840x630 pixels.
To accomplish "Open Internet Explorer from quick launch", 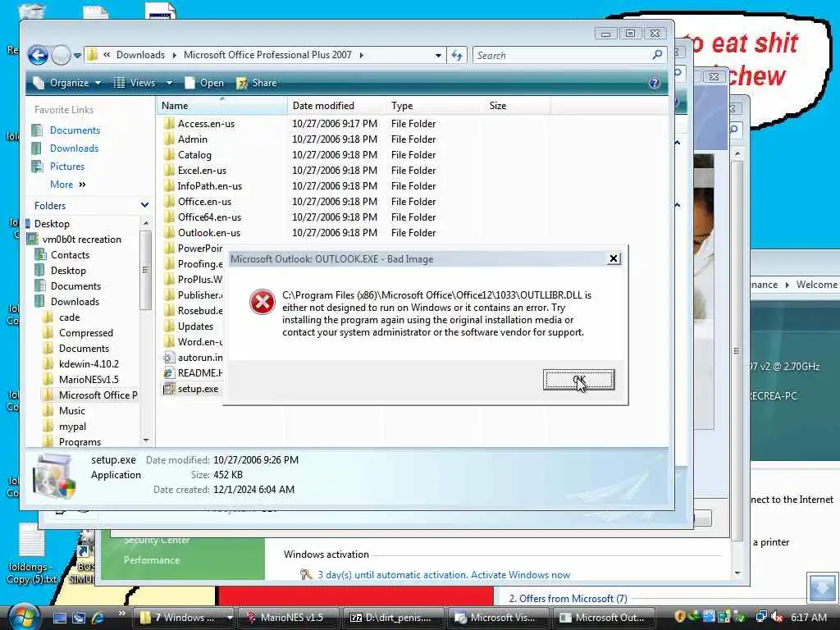I will (x=98, y=617).
